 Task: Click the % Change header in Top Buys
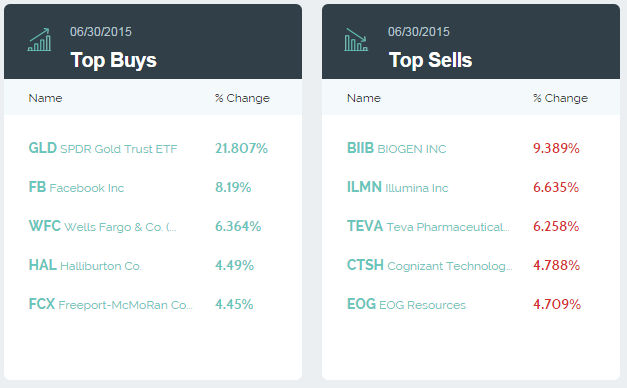[242, 98]
